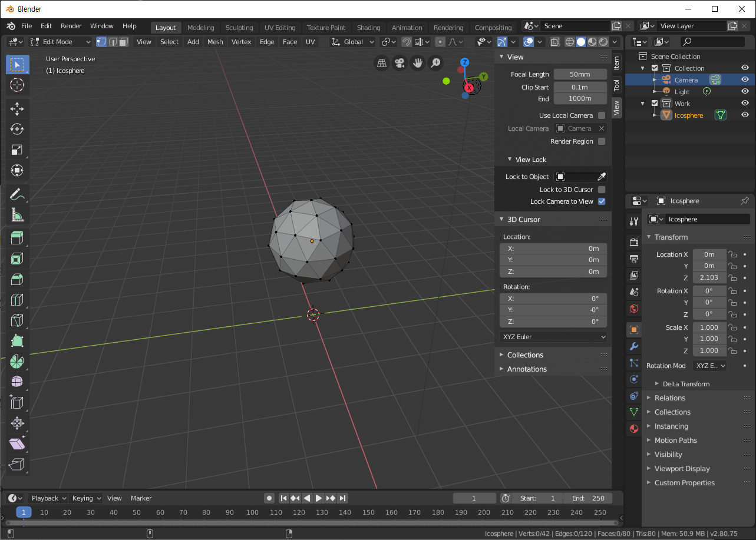Screen dimensions: 756x540
Task: Switch to face select mode
Action: [x=124, y=42]
